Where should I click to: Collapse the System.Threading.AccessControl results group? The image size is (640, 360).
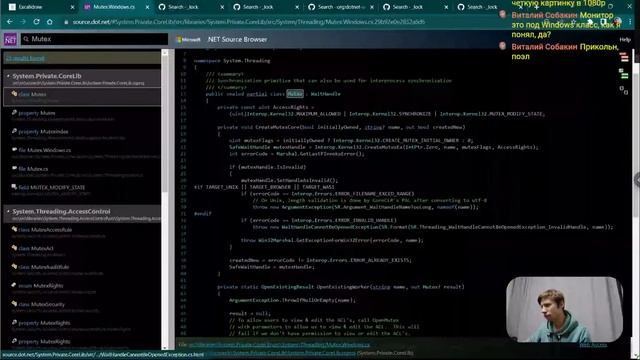pos(8,211)
